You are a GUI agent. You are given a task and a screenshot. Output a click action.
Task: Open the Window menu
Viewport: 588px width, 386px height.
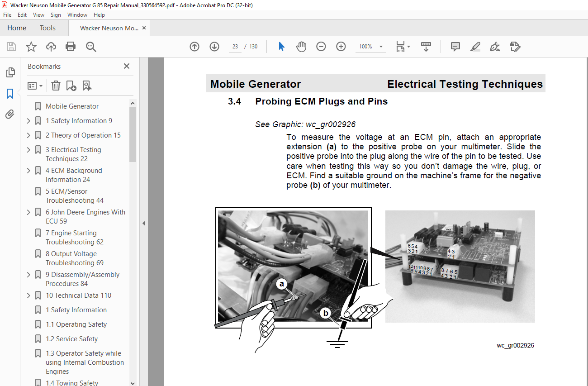(x=77, y=15)
